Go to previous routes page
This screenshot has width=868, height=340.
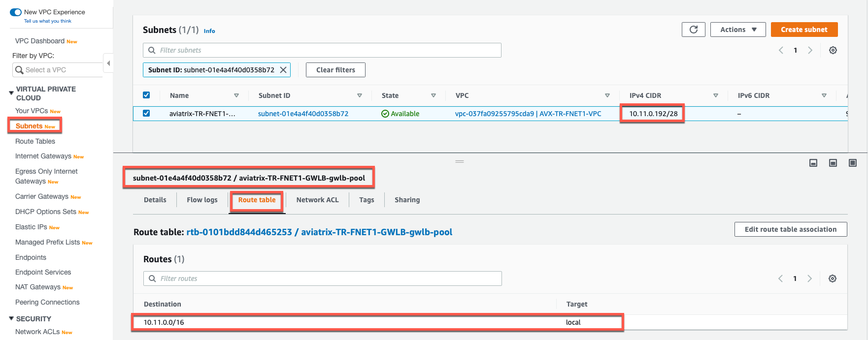coord(780,278)
